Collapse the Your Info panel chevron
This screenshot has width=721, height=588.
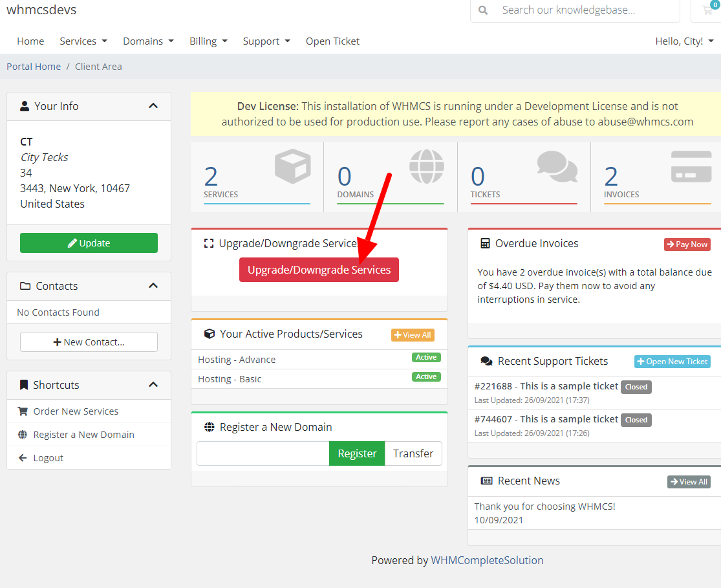[x=154, y=106]
